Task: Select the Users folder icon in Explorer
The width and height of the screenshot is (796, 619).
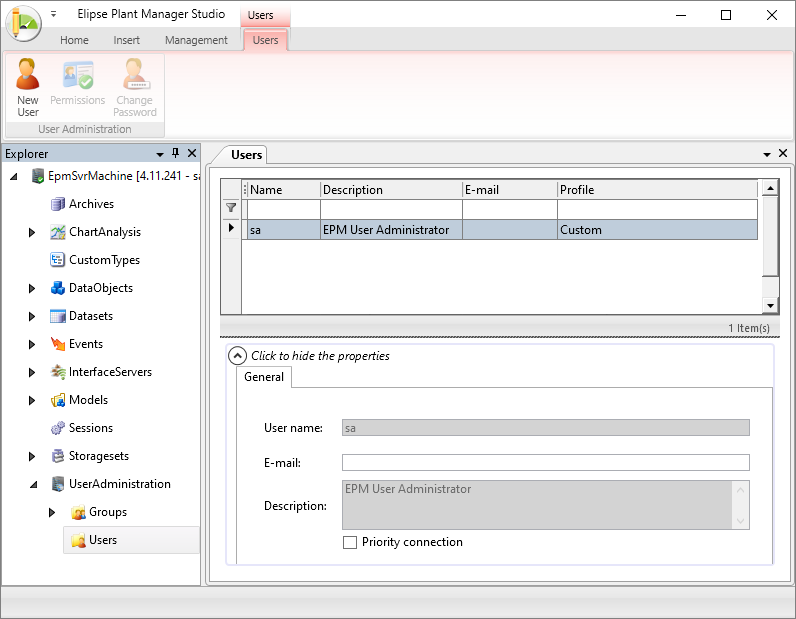Action: (78, 540)
